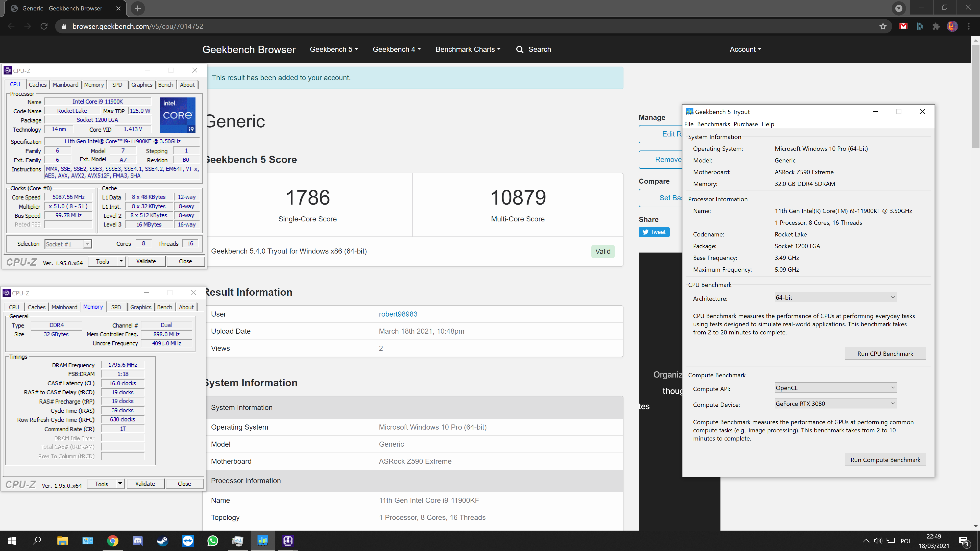This screenshot has width=980, height=551.
Task: Click the browser address bar URL
Action: [138, 26]
